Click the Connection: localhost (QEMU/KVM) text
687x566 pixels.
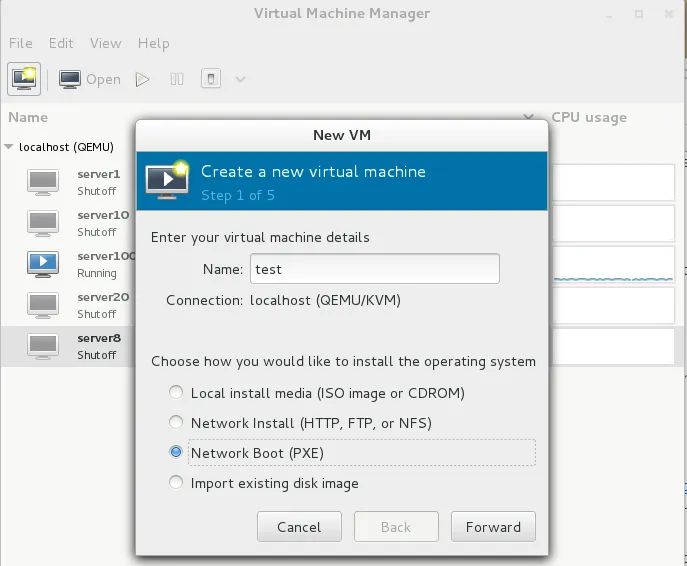point(283,301)
